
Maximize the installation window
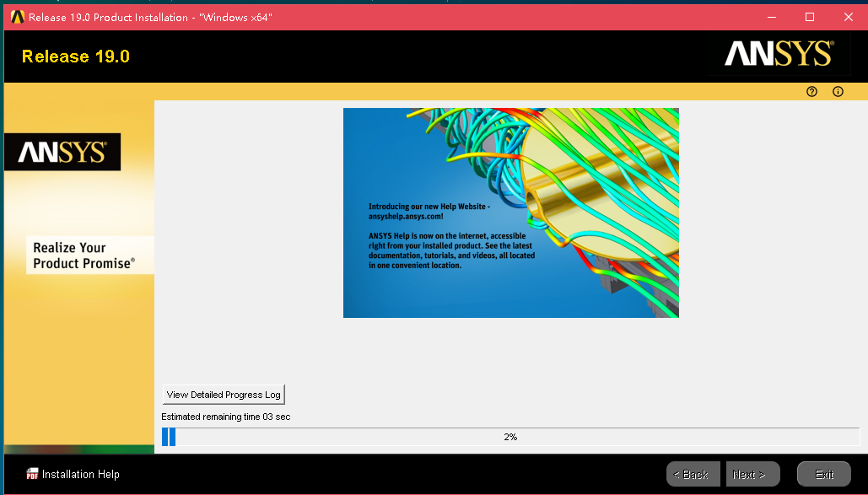click(x=809, y=17)
